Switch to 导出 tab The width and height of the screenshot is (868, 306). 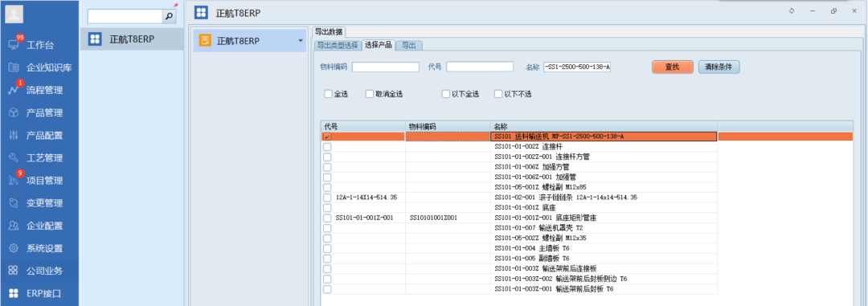pos(409,45)
